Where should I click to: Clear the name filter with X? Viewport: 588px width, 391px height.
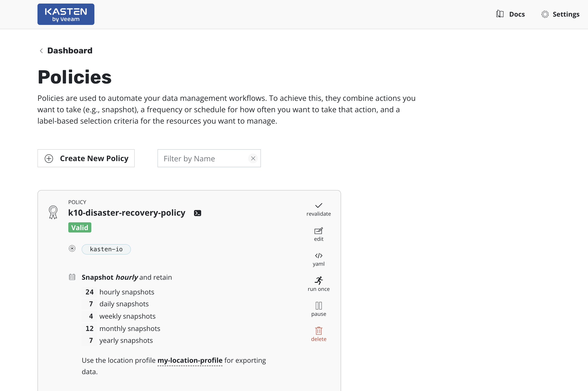pyautogui.click(x=253, y=158)
